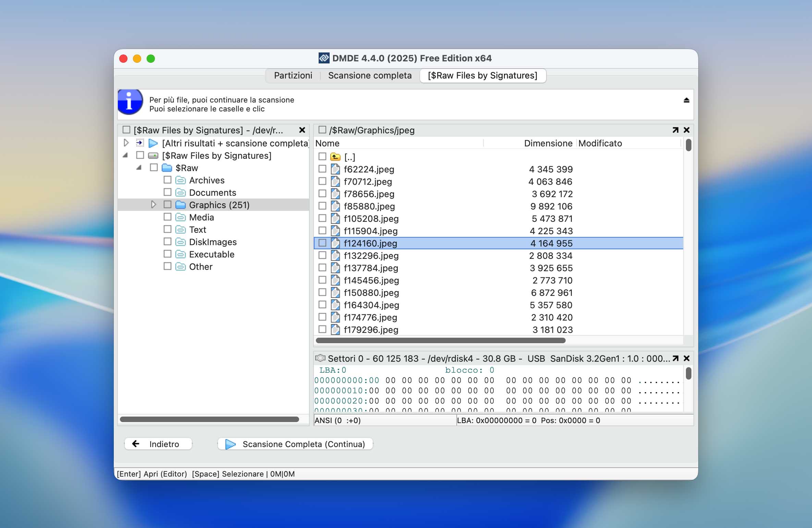Open the Scansione completa tab
The width and height of the screenshot is (812, 528).
(x=370, y=75)
